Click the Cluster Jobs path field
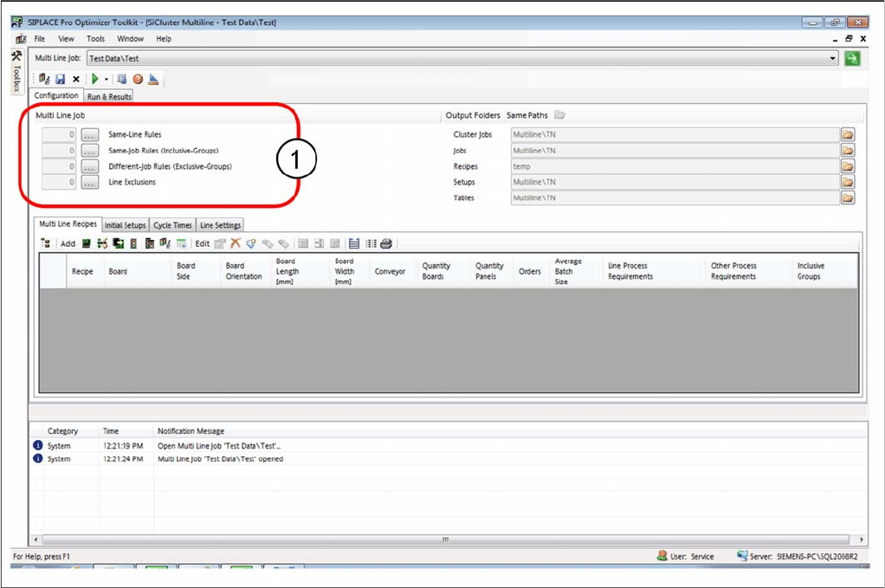This screenshot has width=885, height=588. click(675, 135)
